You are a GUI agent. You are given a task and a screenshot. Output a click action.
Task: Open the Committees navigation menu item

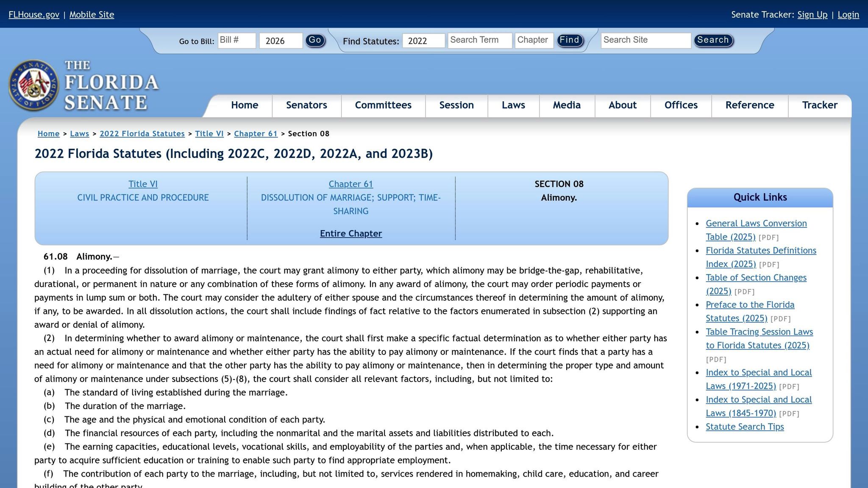(x=383, y=105)
